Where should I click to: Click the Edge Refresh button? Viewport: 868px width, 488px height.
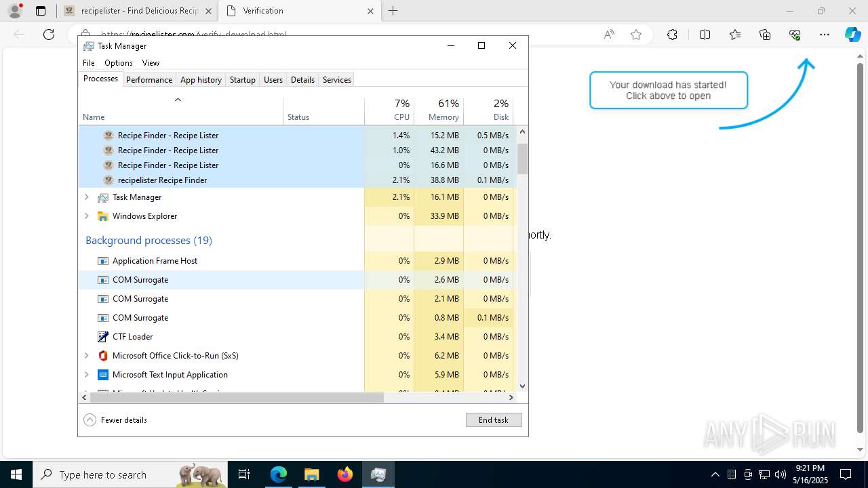click(49, 35)
